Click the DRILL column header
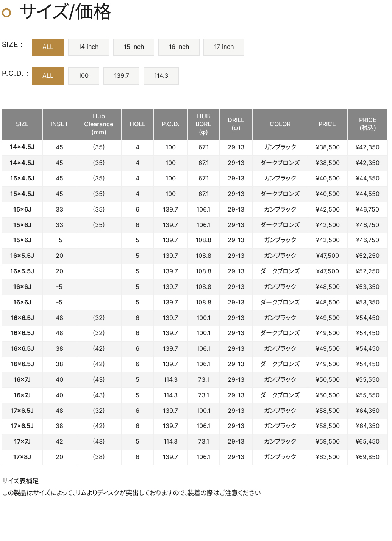 click(236, 124)
